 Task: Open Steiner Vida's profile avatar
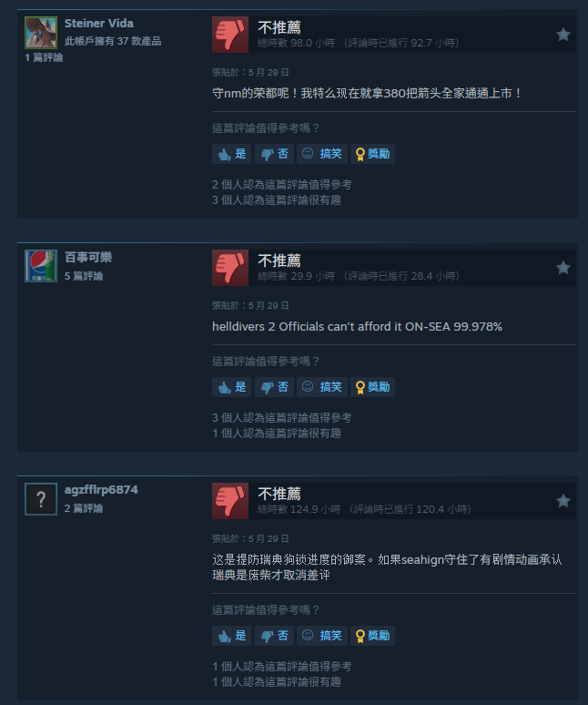[41, 33]
